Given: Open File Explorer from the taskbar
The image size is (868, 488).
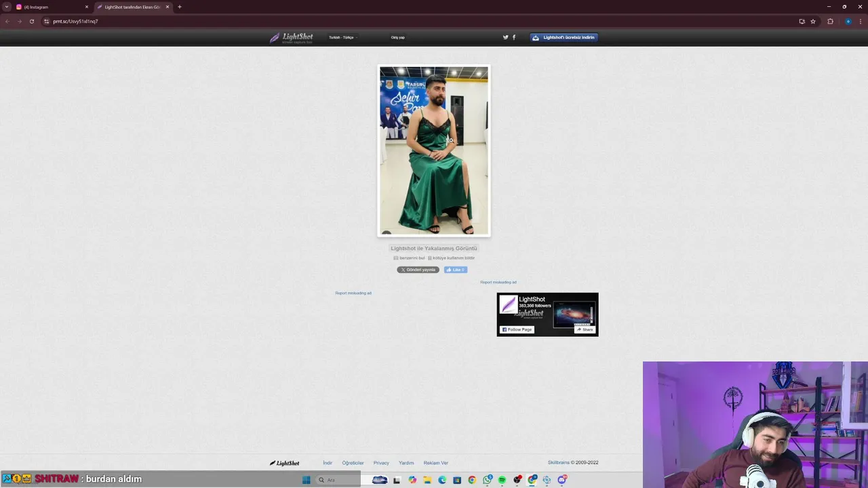Looking at the screenshot, I should [427, 480].
